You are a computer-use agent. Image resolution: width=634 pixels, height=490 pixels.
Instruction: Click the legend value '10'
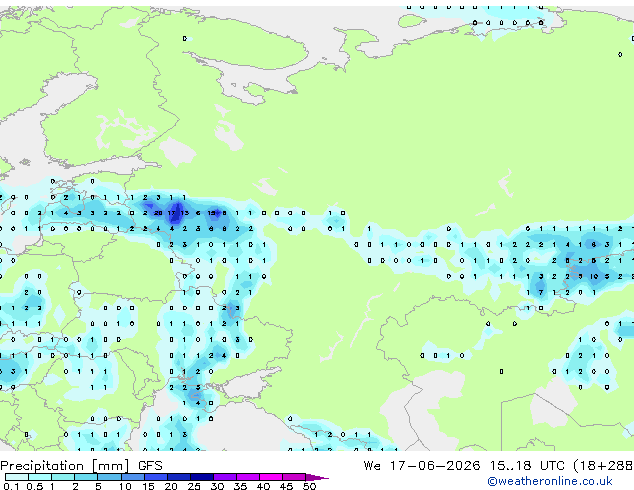[125, 486]
